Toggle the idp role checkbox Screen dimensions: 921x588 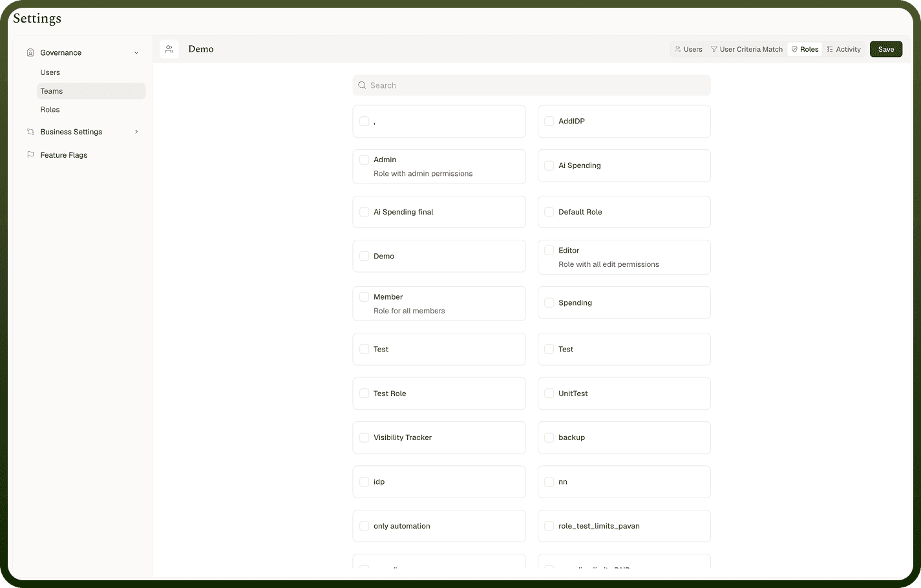[365, 482]
